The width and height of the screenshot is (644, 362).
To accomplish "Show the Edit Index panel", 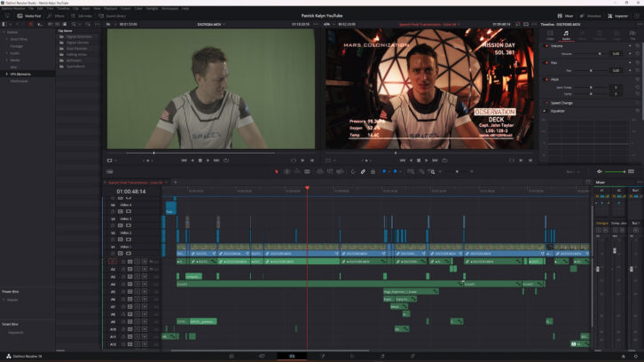I will coord(82,16).
